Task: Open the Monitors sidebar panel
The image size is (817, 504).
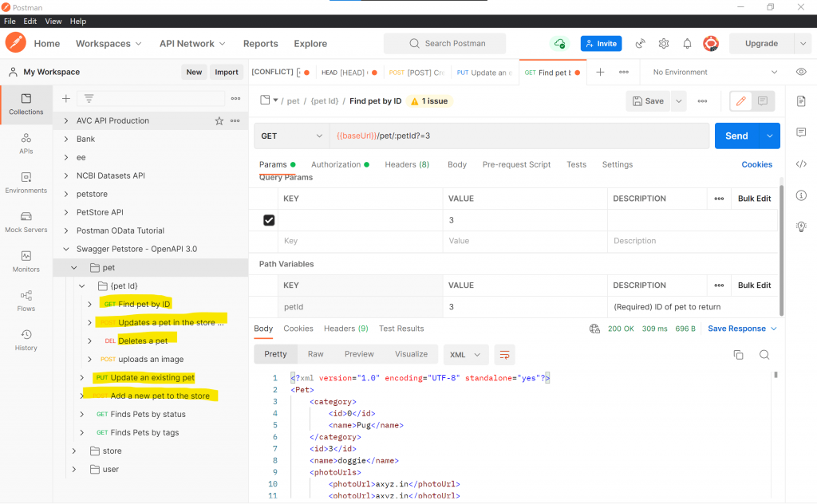Action: tap(26, 262)
